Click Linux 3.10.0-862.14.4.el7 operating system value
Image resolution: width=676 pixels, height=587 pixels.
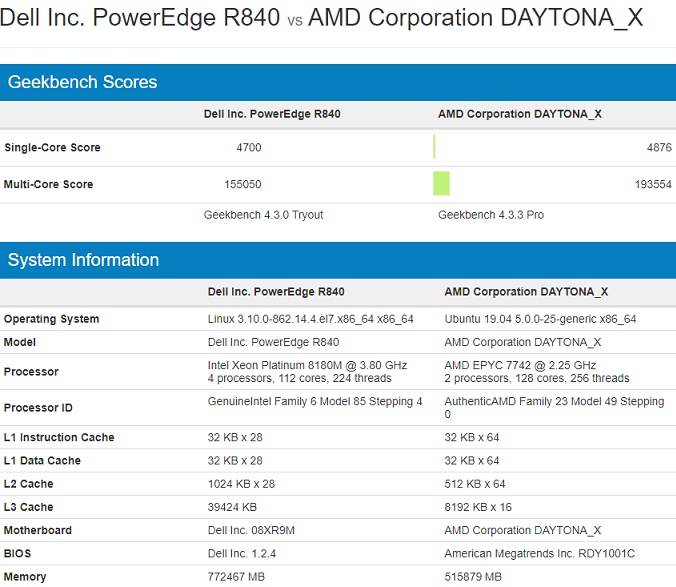point(310,319)
